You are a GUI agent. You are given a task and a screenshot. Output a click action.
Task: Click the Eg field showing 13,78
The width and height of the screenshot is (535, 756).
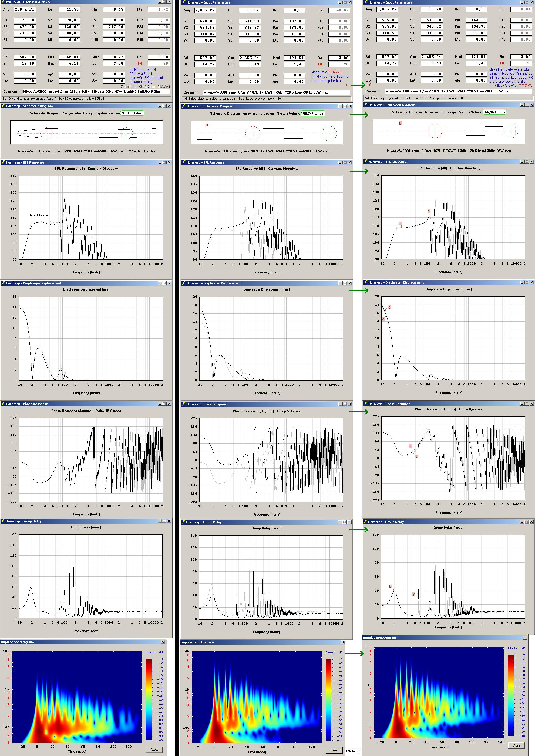point(432,9)
